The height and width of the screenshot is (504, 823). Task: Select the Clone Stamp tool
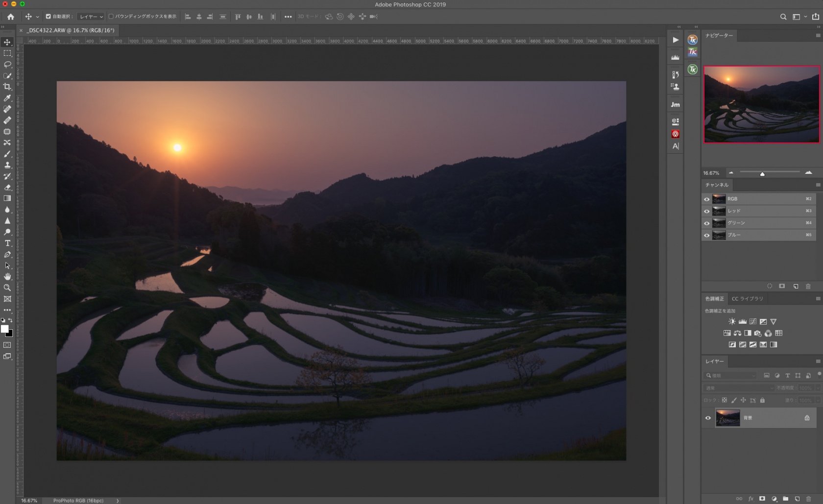pos(7,165)
